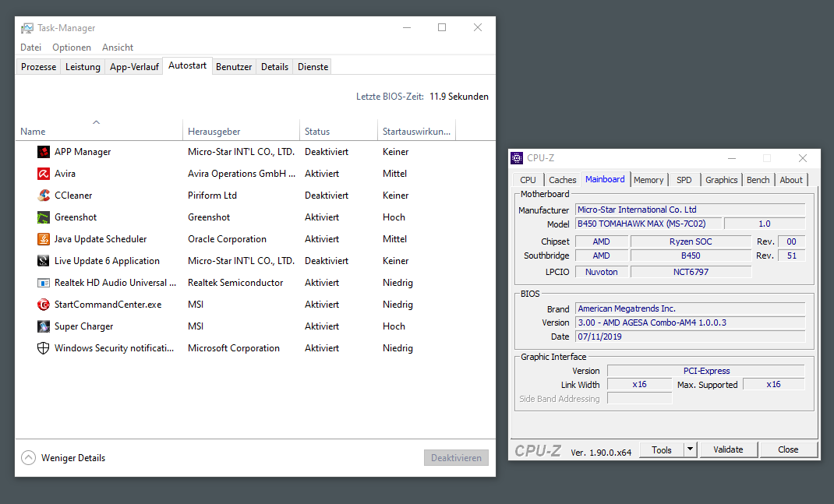Click the Greenshot icon in startup list
The image size is (834, 504).
tap(44, 217)
